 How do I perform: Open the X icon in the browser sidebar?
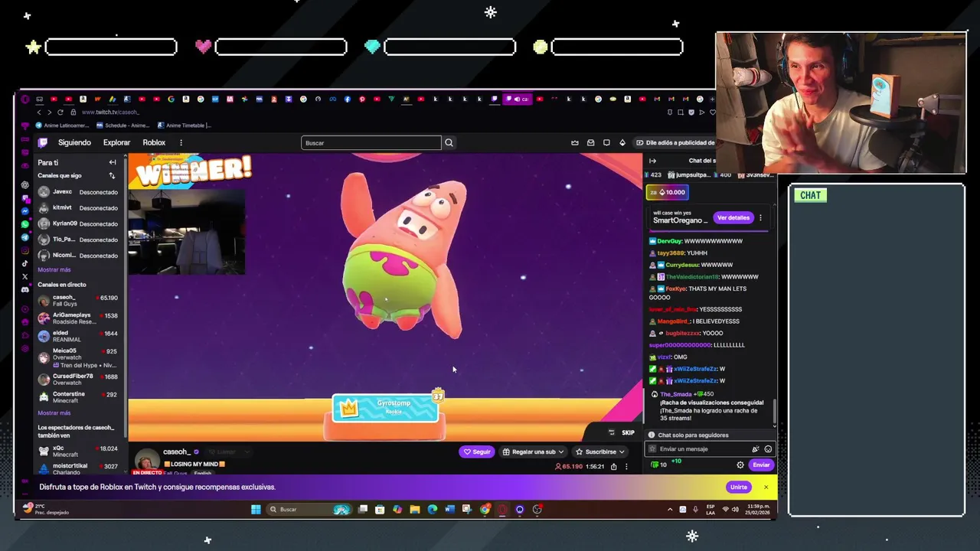tap(24, 276)
